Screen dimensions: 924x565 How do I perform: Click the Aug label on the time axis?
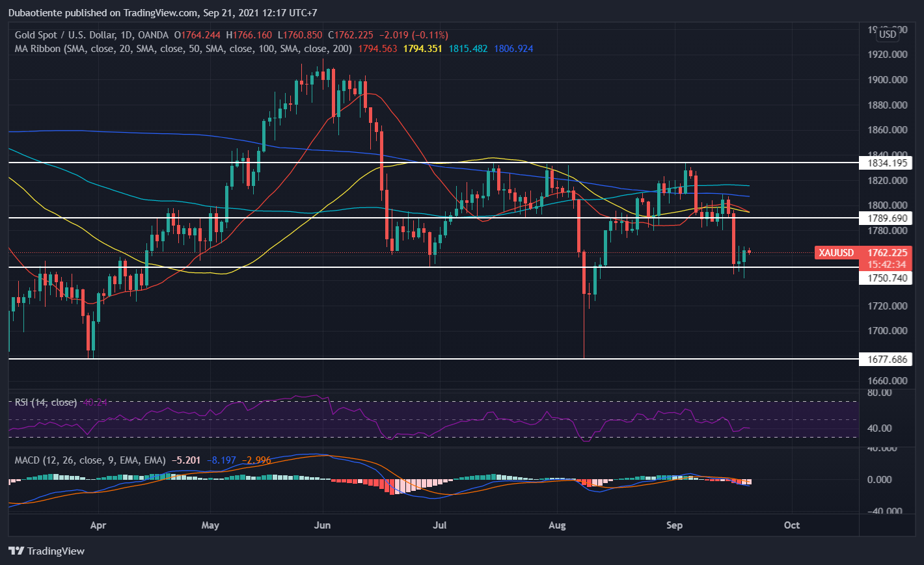click(557, 525)
